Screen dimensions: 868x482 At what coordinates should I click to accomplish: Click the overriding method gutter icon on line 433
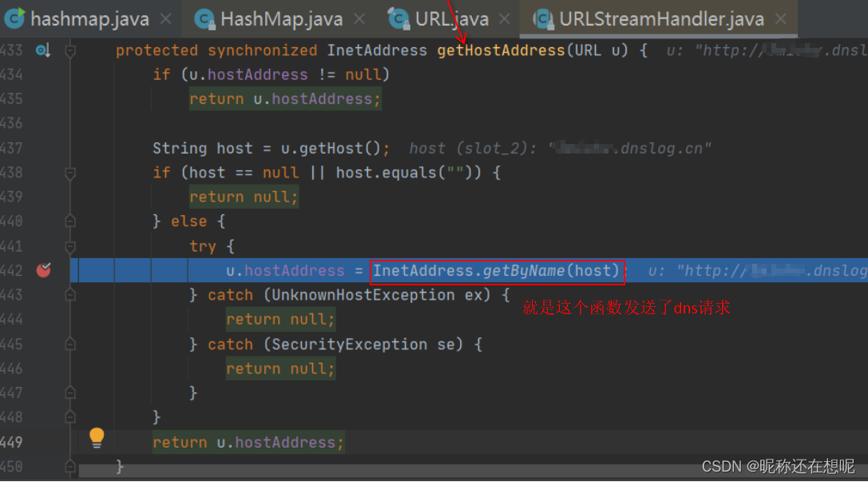point(43,50)
